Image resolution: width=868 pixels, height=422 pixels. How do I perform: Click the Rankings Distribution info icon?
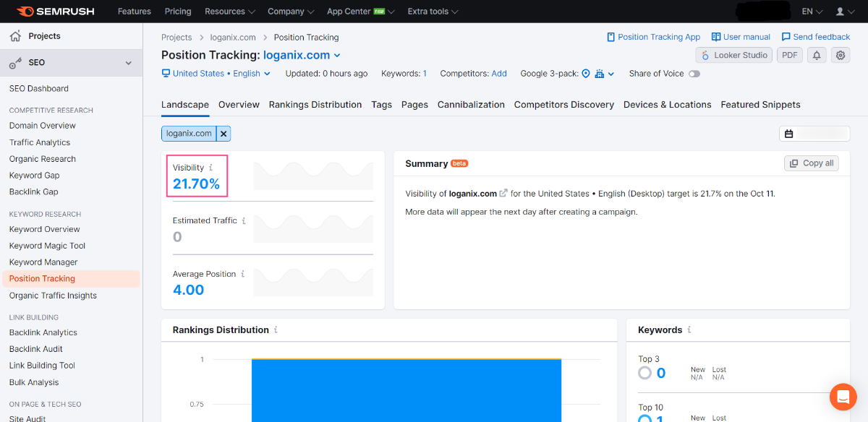276,330
